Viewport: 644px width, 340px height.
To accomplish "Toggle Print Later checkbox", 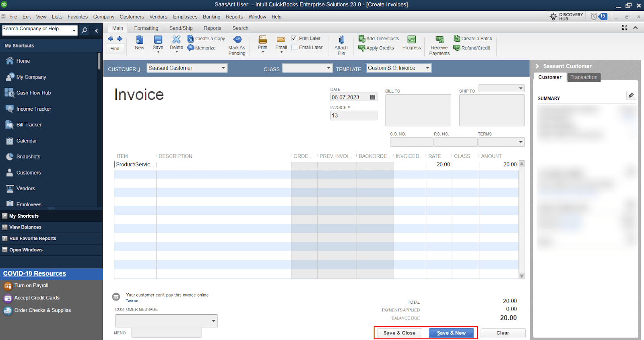I will [x=294, y=38].
